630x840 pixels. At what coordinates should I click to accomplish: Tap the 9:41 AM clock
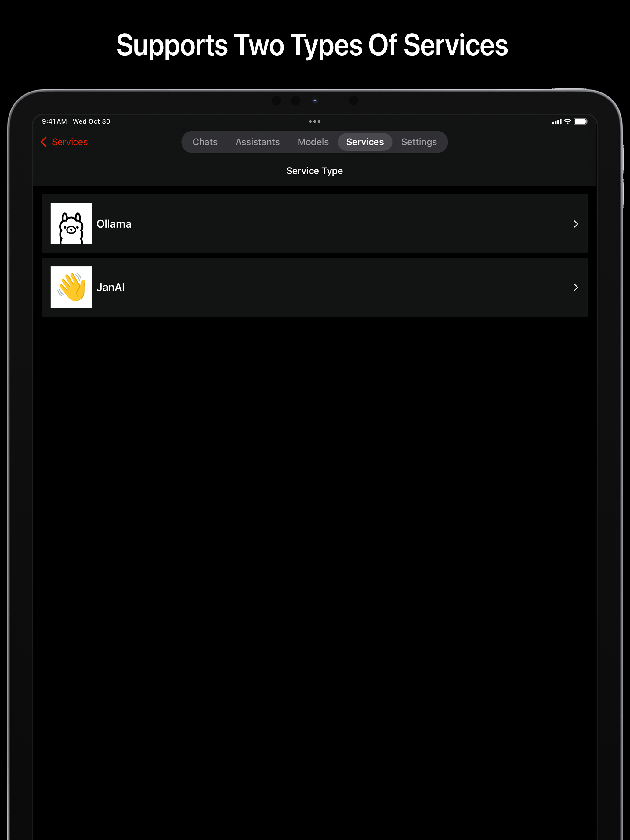pyautogui.click(x=54, y=121)
